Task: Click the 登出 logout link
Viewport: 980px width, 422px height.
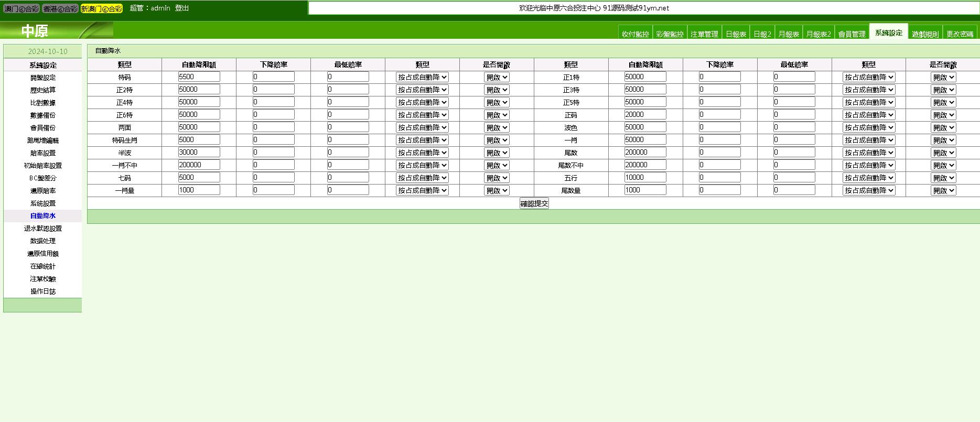Action: pyautogui.click(x=182, y=8)
